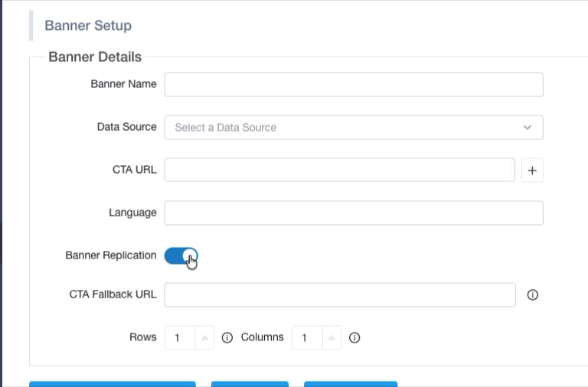588x387 pixels.
Task: Increase Columns using its up arrow
Action: pos(332,337)
